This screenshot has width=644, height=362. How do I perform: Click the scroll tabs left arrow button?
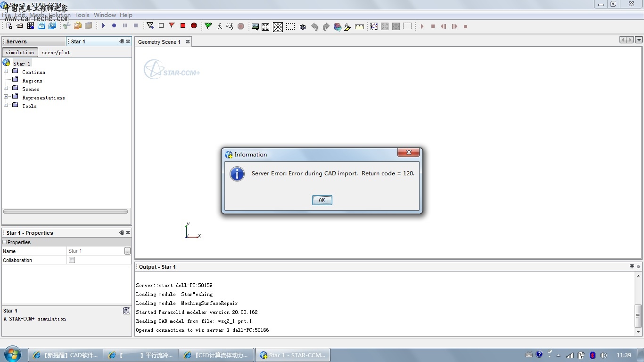(x=623, y=40)
